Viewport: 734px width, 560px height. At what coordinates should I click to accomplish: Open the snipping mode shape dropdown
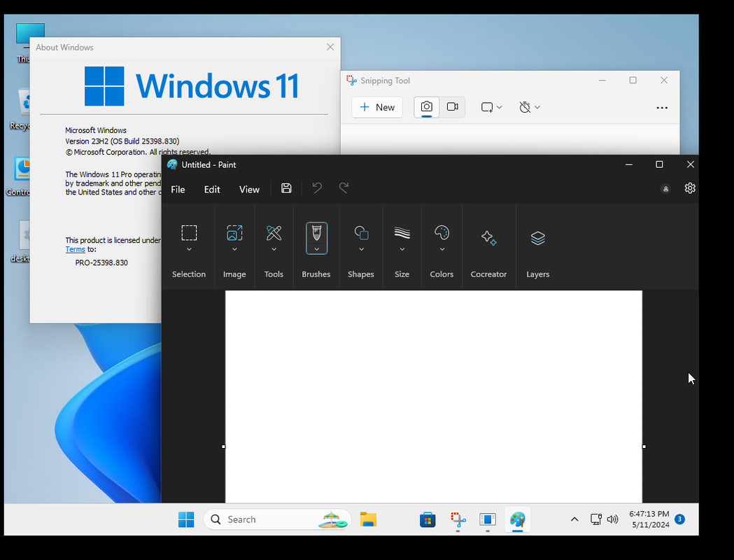(491, 107)
